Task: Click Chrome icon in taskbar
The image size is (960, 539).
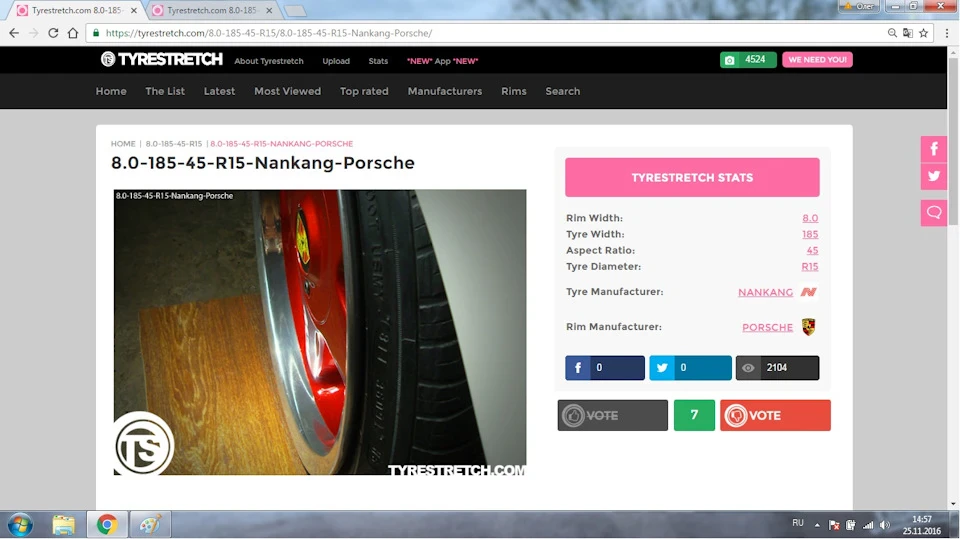Action: pyautogui.click(x=107, y=525)
